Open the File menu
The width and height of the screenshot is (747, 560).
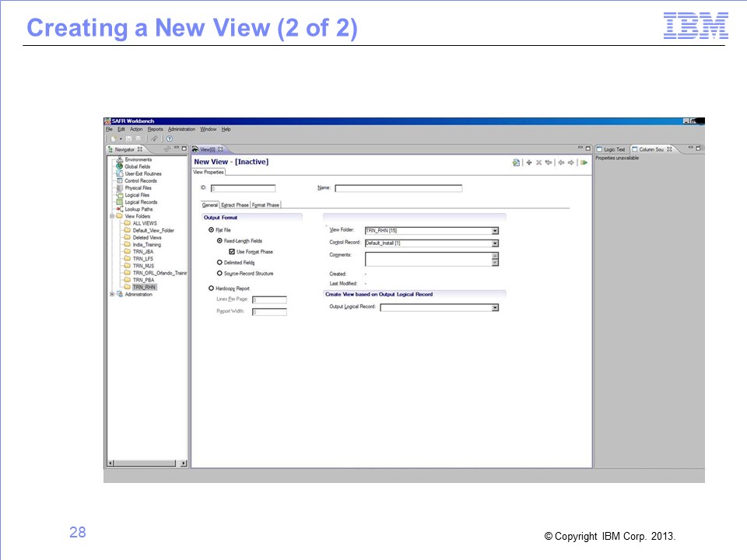point(109,129)
